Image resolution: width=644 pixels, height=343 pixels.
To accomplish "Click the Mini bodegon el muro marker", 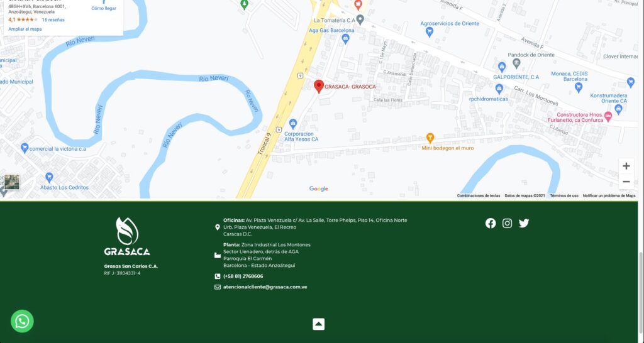I will [430, 138].
